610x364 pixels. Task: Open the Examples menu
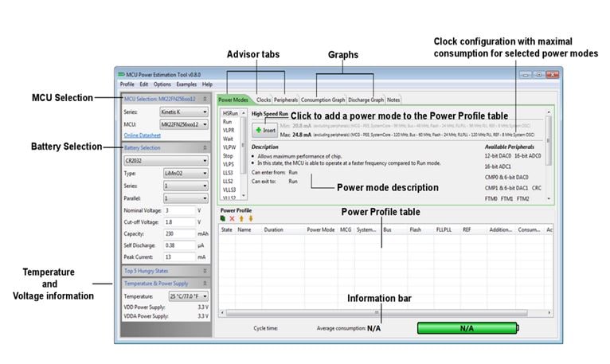click(186, 84)
